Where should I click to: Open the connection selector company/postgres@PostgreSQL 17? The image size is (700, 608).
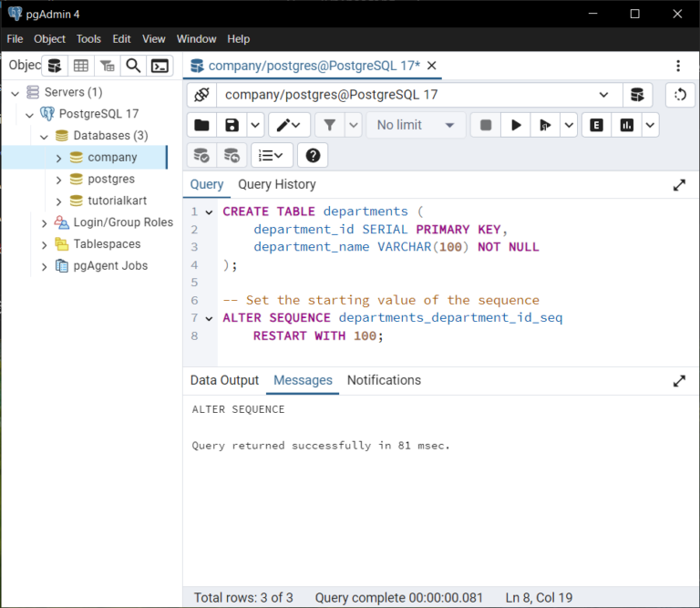417,95
